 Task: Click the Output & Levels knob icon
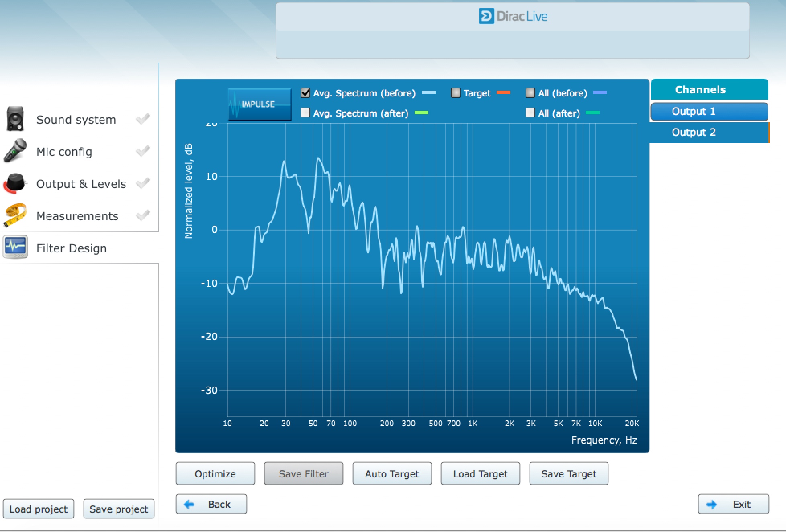pos(15,183)
